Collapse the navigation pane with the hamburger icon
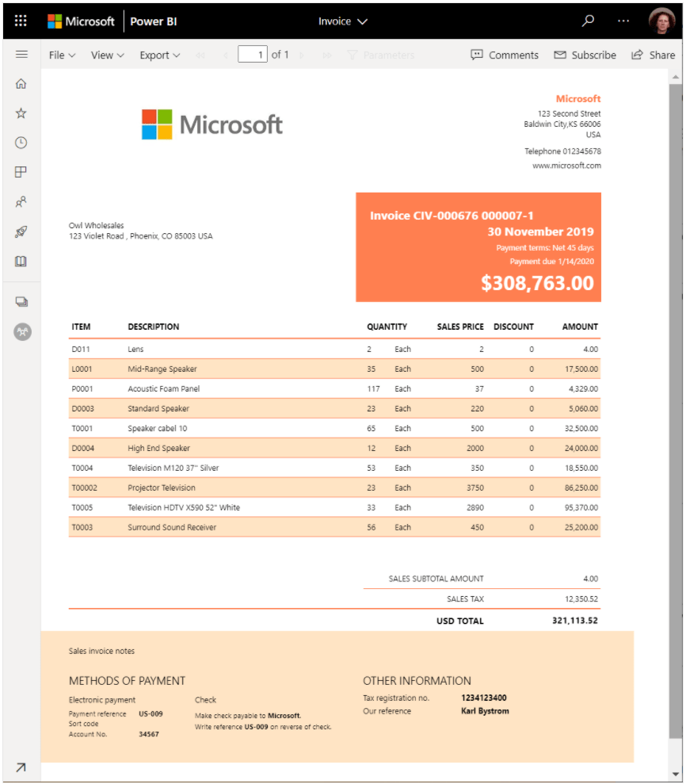This screenshot has width=686, height=784. pyautogui.click(x=21, y=54)
